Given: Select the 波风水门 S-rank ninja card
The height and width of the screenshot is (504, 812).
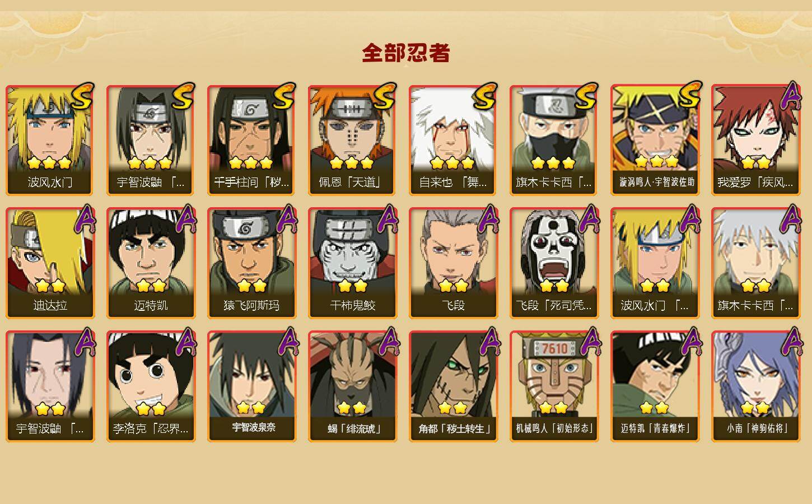Looking at the screenshot, I should coord(50,140).
